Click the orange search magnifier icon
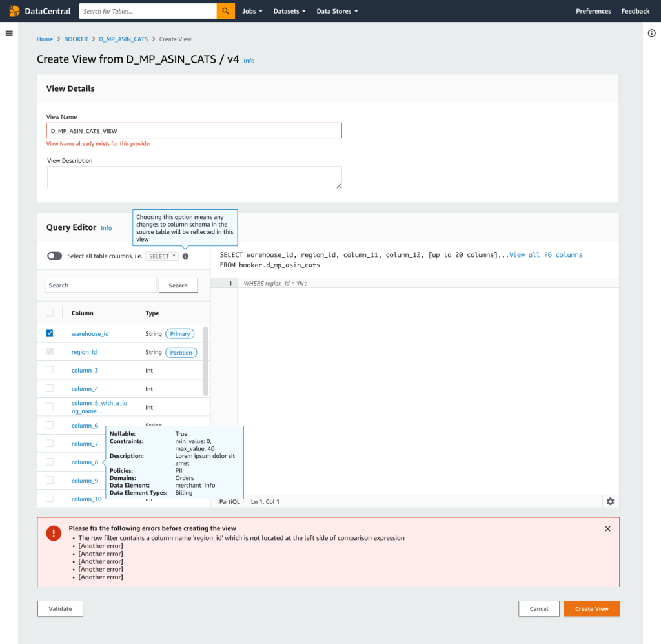Viewport: 661px width, 644px height. (225, 11)
